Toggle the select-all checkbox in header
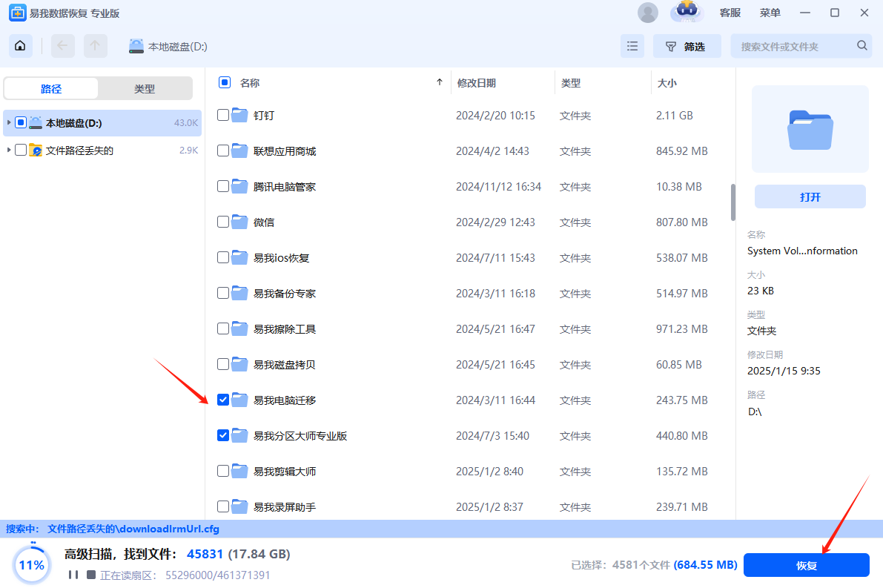 [224, 83]
